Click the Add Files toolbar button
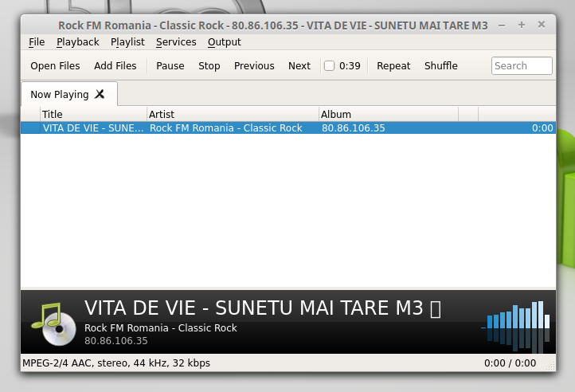Viewport: 575px width, 392px height. tap(115, 65)
